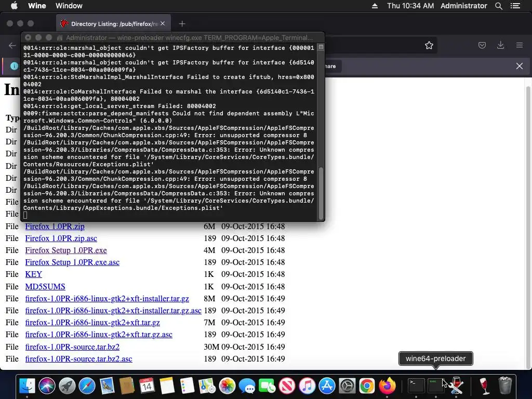Open Safari compass icon in Dock
The height and width of the screenshot is (399, 532).
click(x=87, y=386)
